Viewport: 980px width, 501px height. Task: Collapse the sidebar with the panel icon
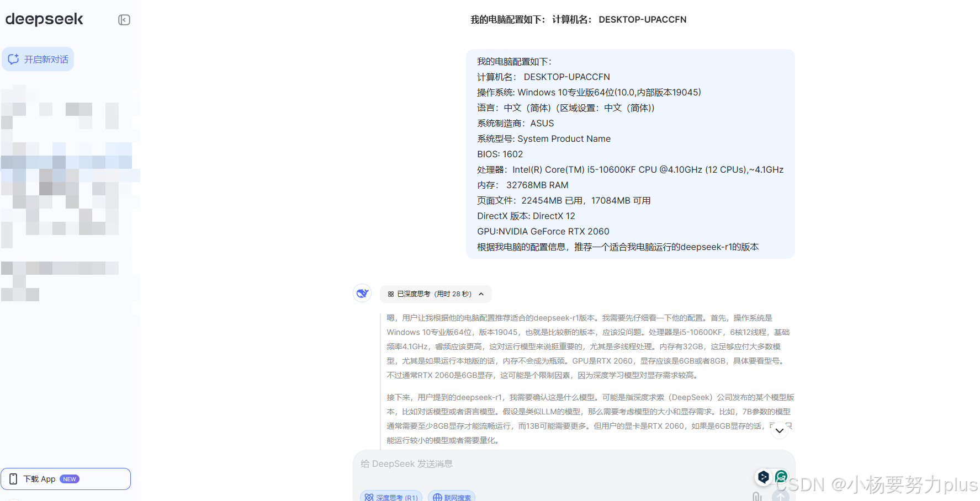124,20
